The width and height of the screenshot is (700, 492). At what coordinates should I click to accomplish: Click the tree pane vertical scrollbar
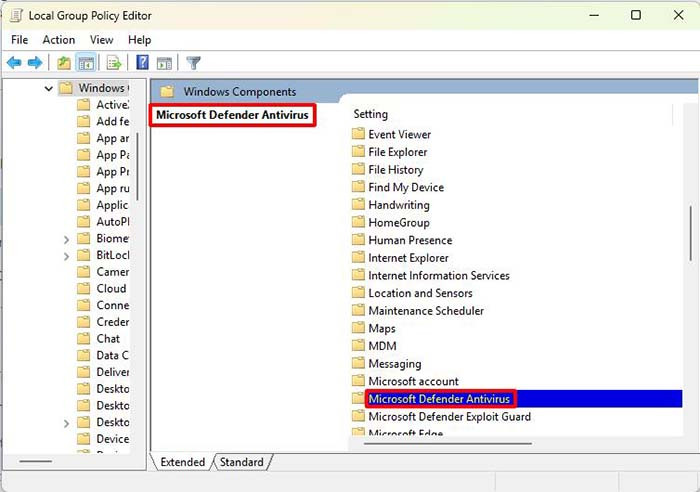pyautogui.click(x=138, y=167)
